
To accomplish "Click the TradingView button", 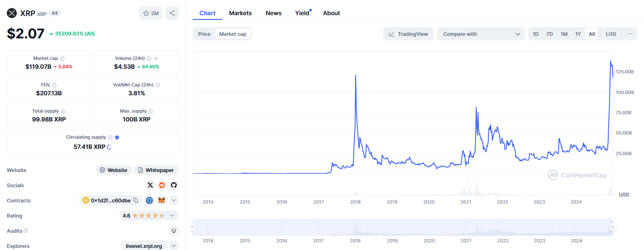I will (x=408, y=34).
